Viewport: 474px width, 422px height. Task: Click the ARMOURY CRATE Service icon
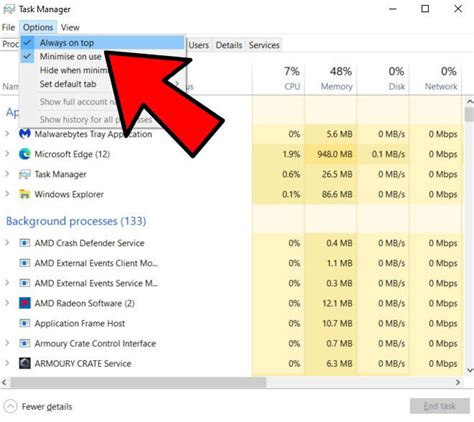click(x=25, y=363)
